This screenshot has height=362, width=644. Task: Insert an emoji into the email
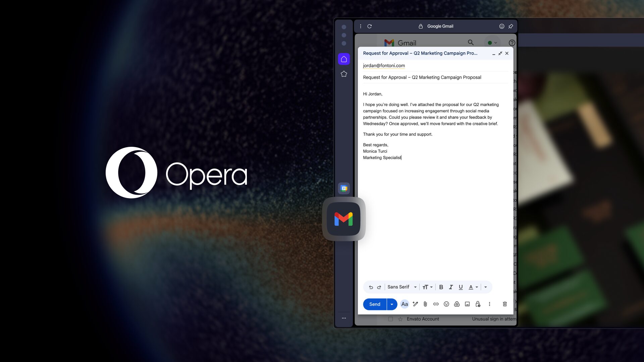[x=446, y=304]
